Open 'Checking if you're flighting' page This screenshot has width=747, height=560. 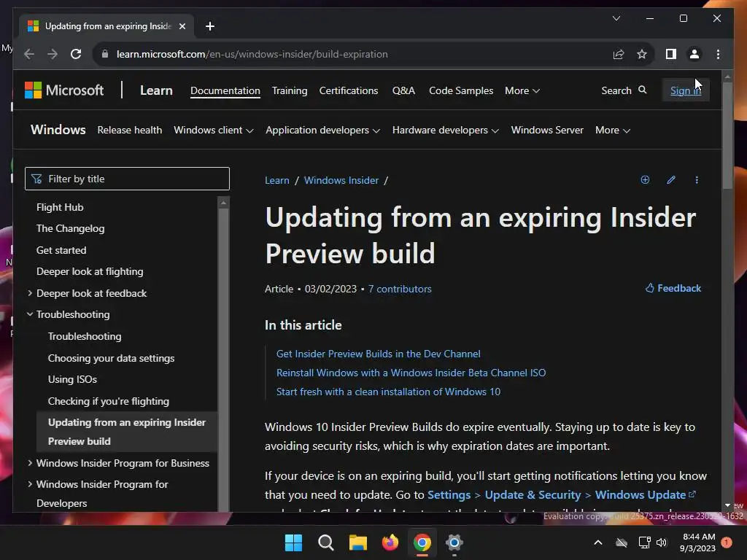[x=109, y=401]
